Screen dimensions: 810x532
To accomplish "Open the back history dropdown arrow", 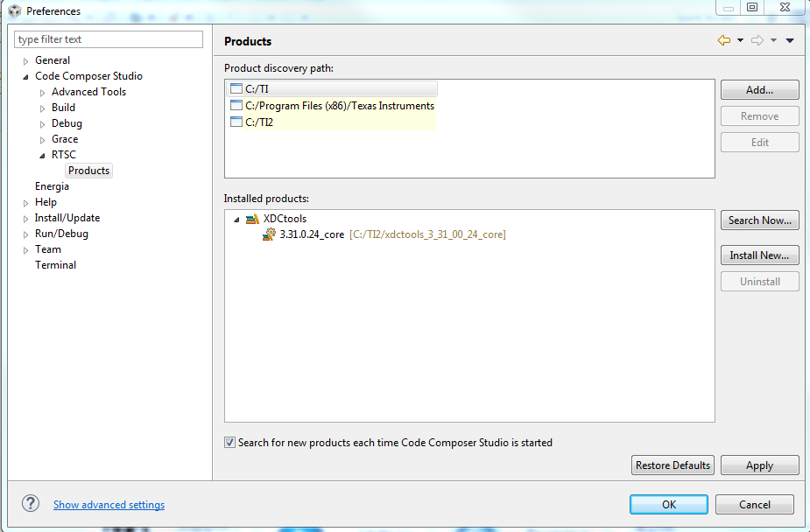I will tap(740, 40).
